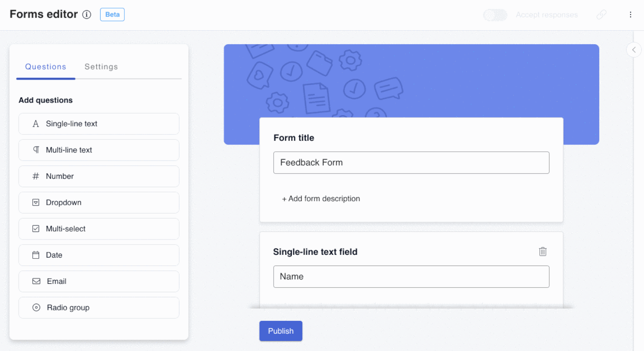Switch to the Settings tab
Image resolution: width=644 pixels, height=351 pixels.
pyautogui.click(x=101, y=67)
